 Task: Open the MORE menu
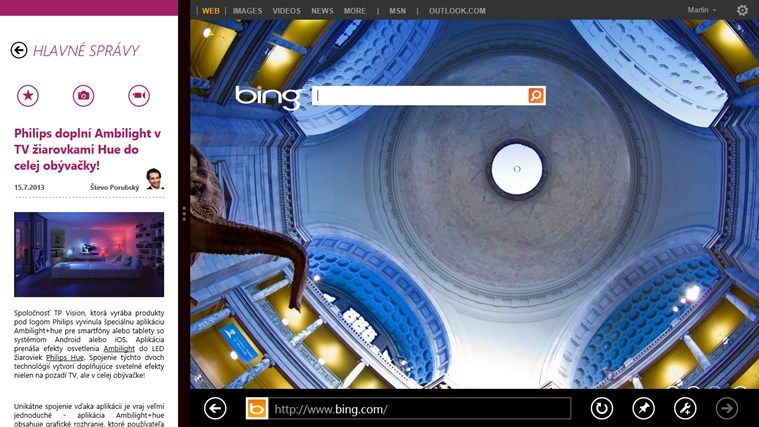[x=355, y=11]
